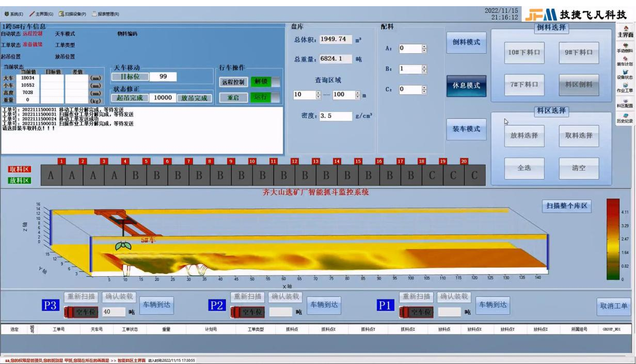
Task: Click the 取料选择 button
Action: point(579,136)
